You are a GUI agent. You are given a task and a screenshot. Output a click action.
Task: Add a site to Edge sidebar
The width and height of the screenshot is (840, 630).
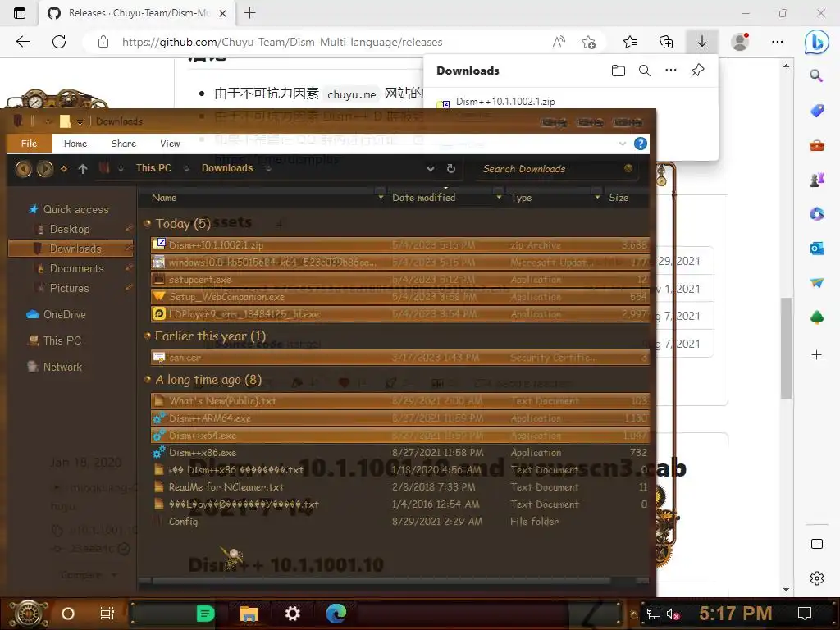click(x=816, y=354)
